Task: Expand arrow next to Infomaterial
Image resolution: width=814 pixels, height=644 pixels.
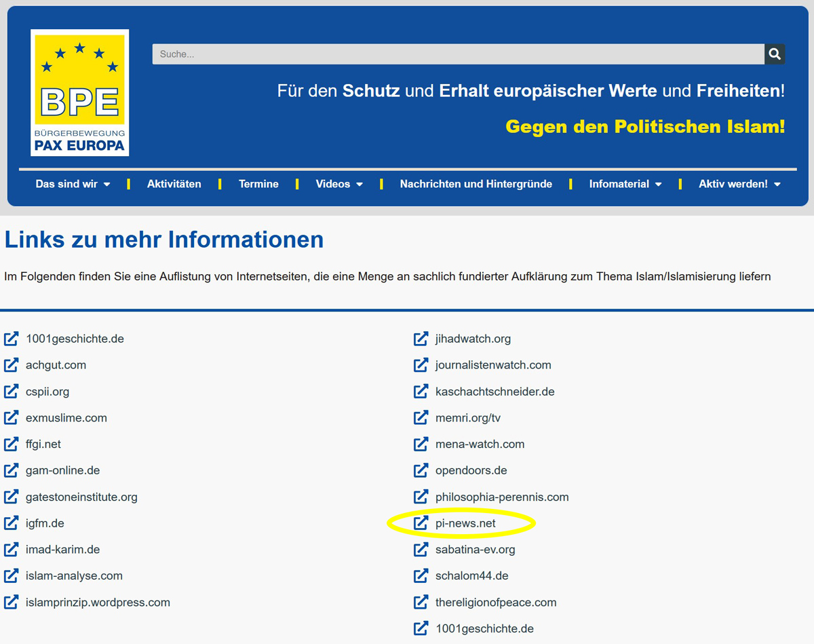Action: pyautogui.click(x=658, y=185)
